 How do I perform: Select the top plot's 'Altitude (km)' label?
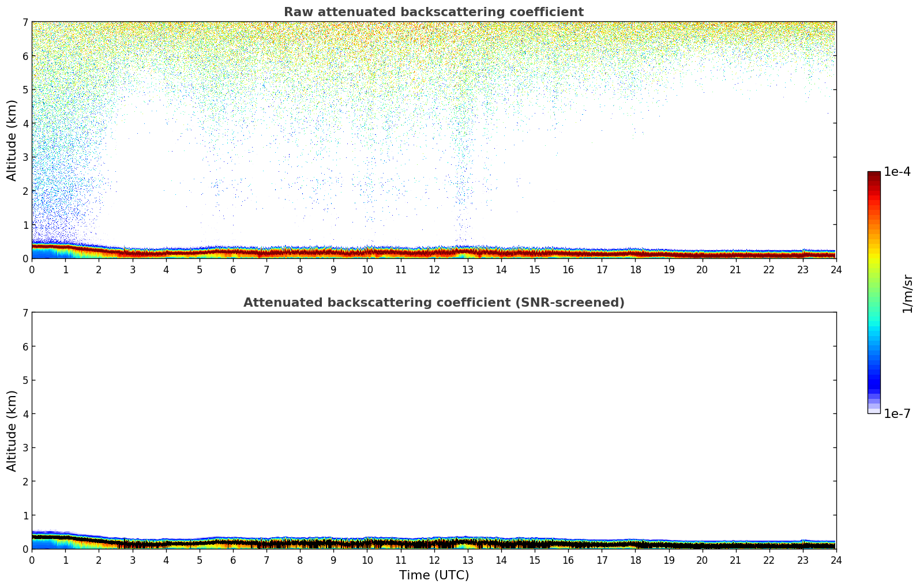pyautogui.click(x=12, y=140)
